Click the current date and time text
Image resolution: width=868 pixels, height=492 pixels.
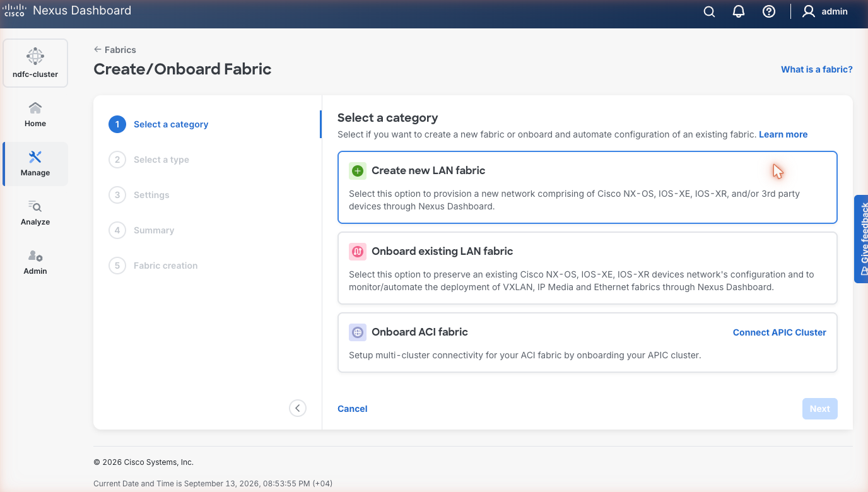coord(213,484)
